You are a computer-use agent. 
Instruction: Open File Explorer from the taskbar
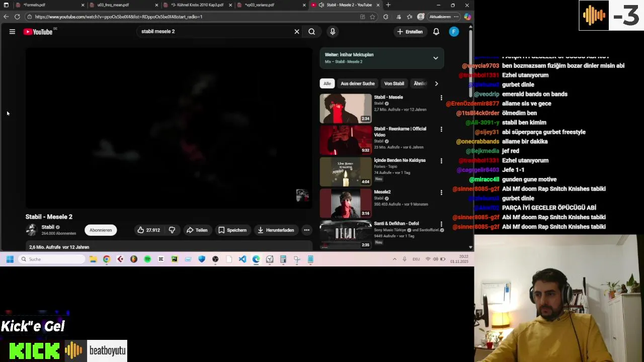[93, 259]
